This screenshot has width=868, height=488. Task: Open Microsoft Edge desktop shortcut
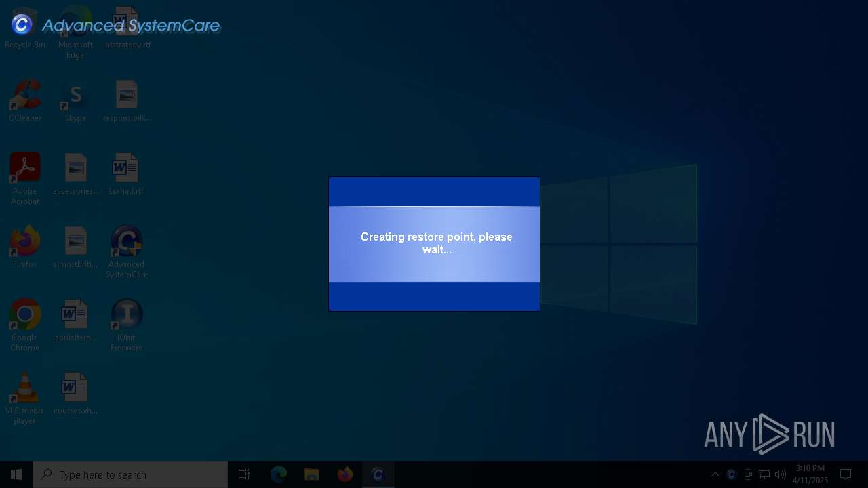pos(75,32)
